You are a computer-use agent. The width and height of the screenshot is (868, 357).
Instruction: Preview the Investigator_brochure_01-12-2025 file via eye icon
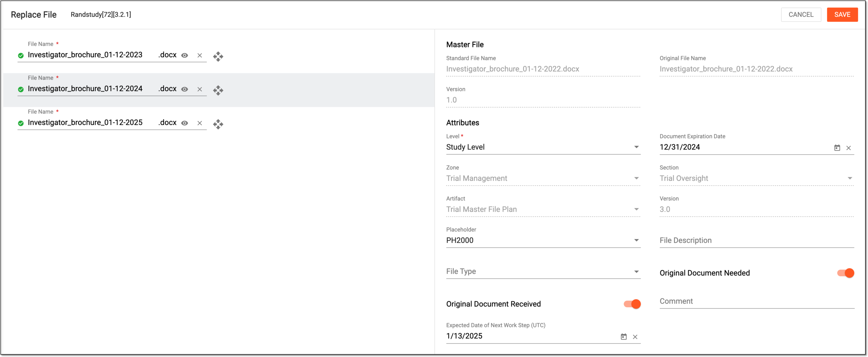pos(185,123)
